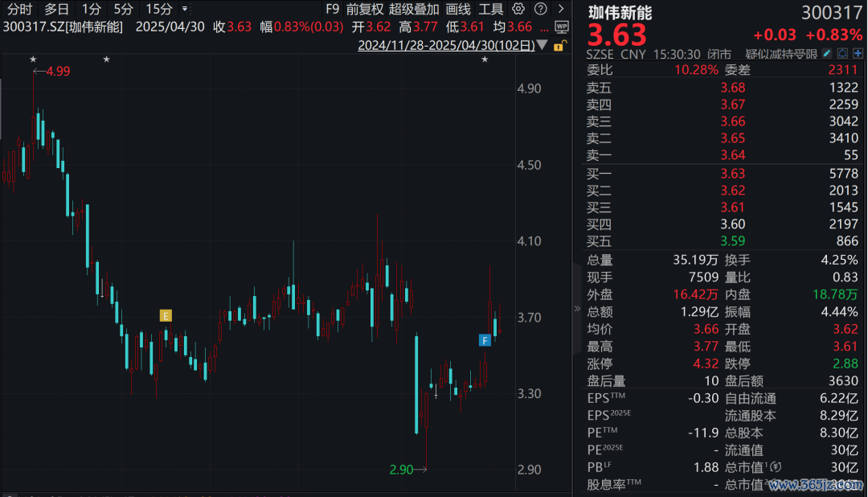Switch to the 分时 intraday tab

point(19,9)
